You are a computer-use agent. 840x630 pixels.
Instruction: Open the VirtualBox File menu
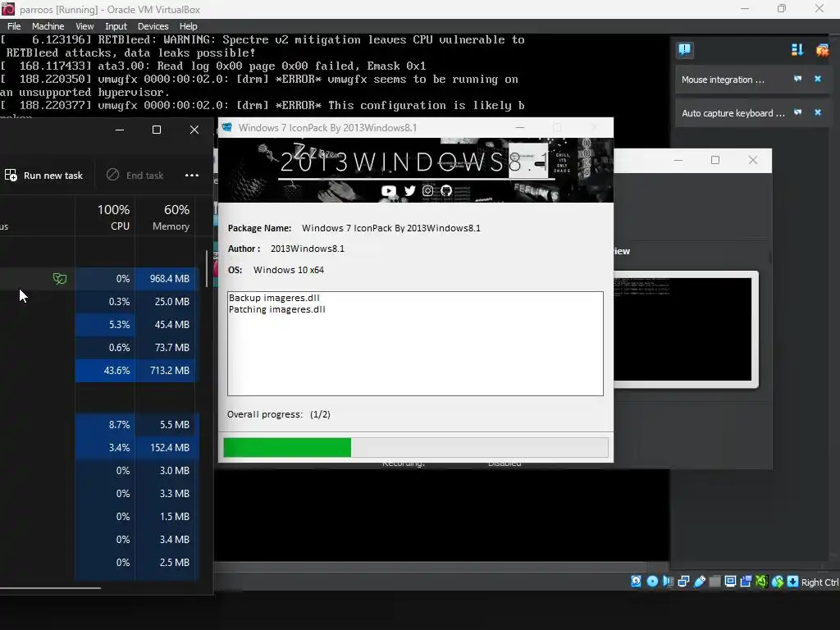tap(14, 26)
